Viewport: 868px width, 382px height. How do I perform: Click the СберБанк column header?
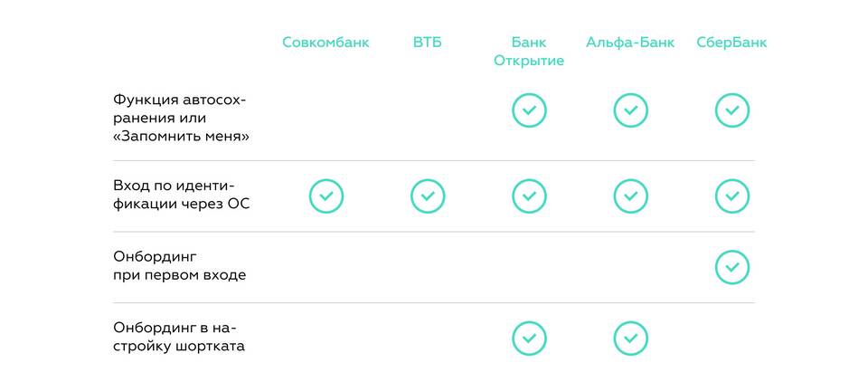tap(731, 43)
